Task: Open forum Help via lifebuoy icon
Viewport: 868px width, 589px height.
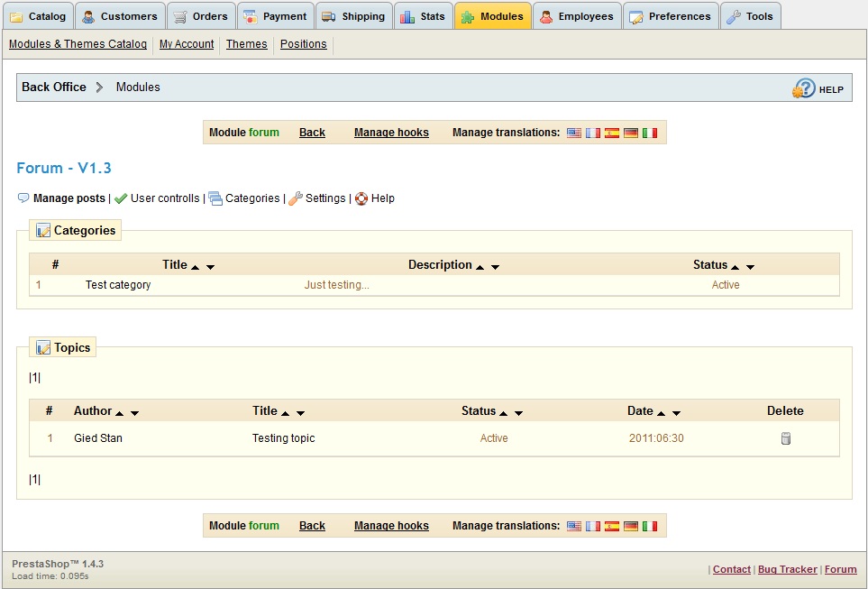Action: [361, 198]
